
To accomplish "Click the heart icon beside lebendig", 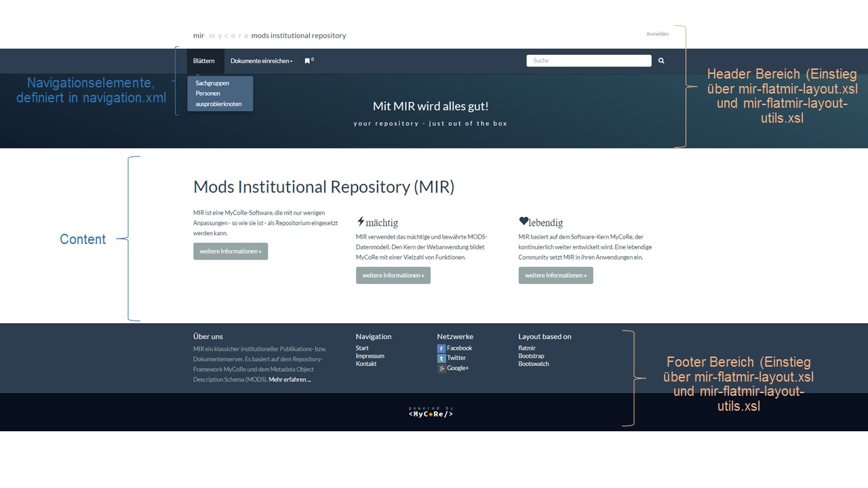I will [x=524, y=221].
